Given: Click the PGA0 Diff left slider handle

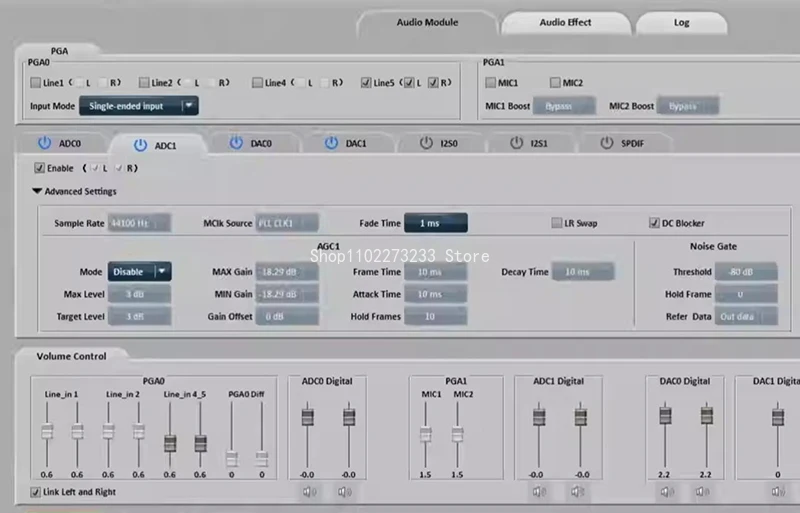Looking at the screenshot, I should point(232,459).
